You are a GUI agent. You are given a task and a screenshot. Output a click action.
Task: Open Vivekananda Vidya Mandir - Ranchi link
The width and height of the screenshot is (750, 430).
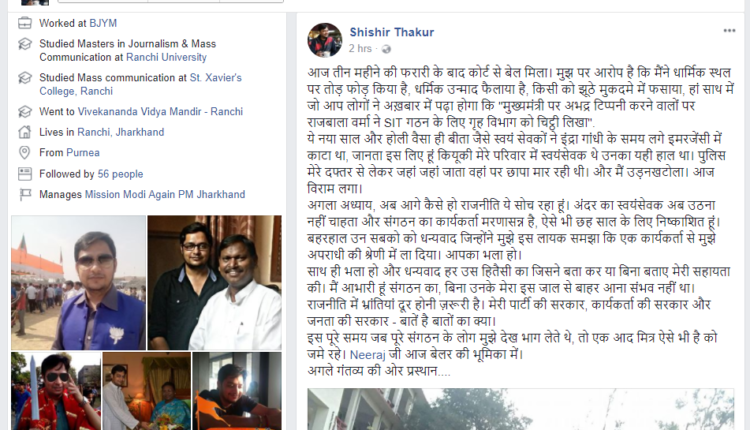[x=160, y=111]
